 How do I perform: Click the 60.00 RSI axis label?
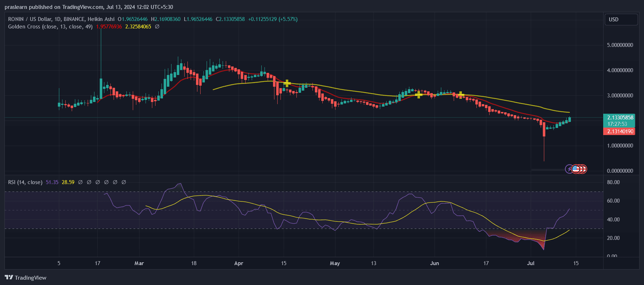[613, 201]
